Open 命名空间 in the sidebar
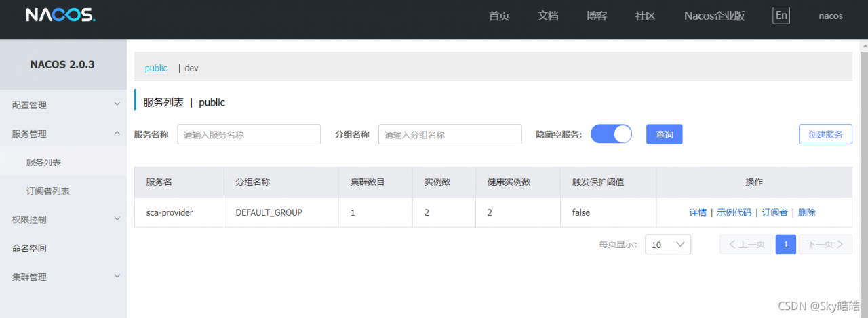The width and height of the screenshot is (868, 318). tap(30, 248)
